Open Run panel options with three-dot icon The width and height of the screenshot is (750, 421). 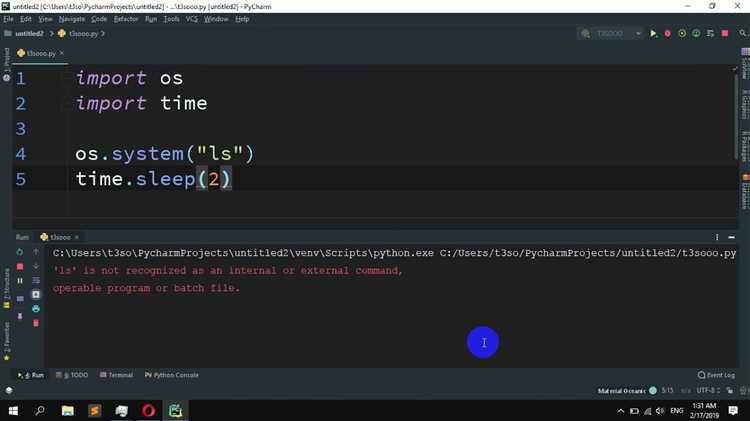[717, 237]
